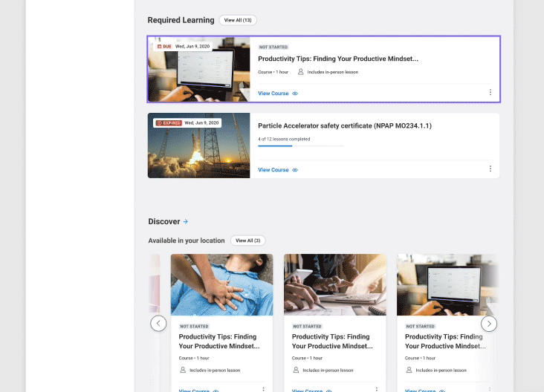The height and width of the screenshot is (392, 544).
Task: Click person icon beside in-person lesson in required card
Action: 300,72
